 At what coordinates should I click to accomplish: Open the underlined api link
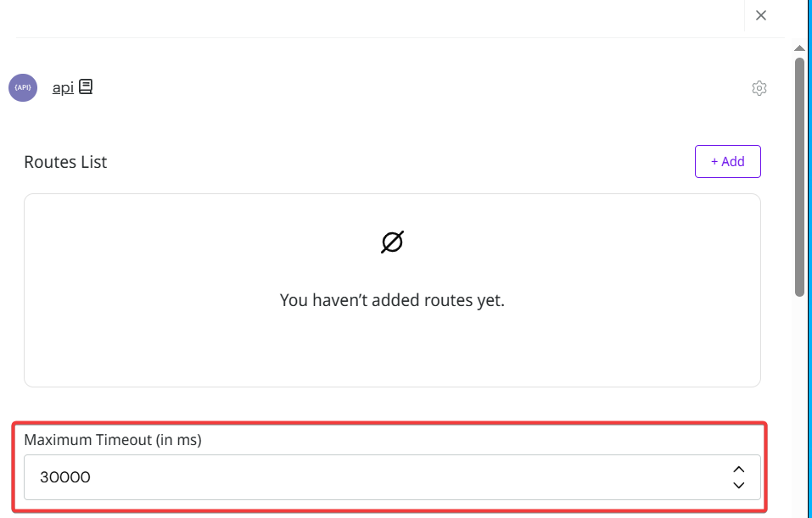(x=63, y=87)
